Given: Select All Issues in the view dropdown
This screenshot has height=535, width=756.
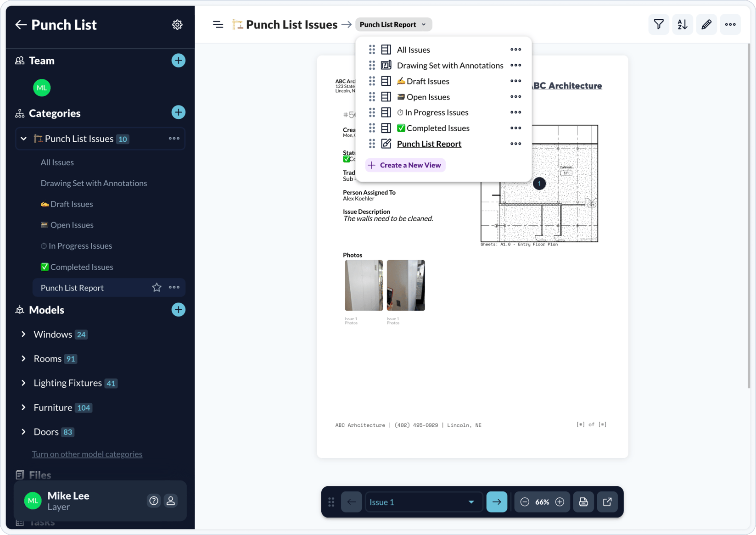Looking at the screenshot, I should tap(413, 50).
